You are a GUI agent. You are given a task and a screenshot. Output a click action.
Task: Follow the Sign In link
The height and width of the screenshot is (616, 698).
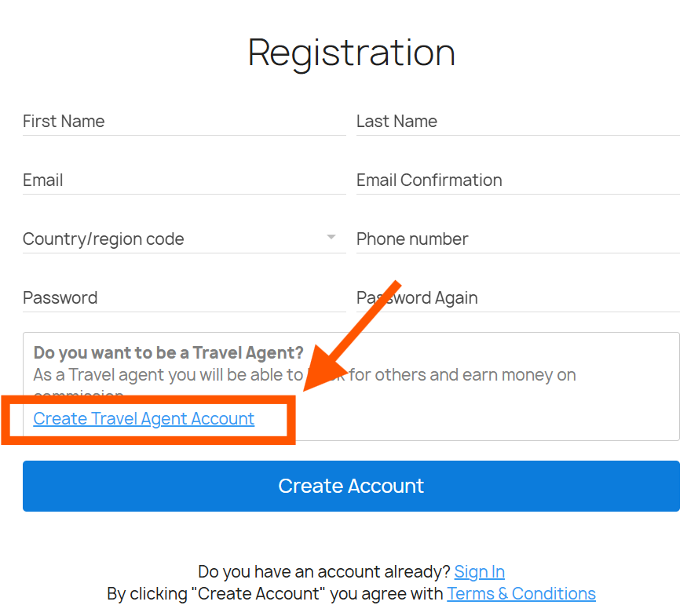479,572
